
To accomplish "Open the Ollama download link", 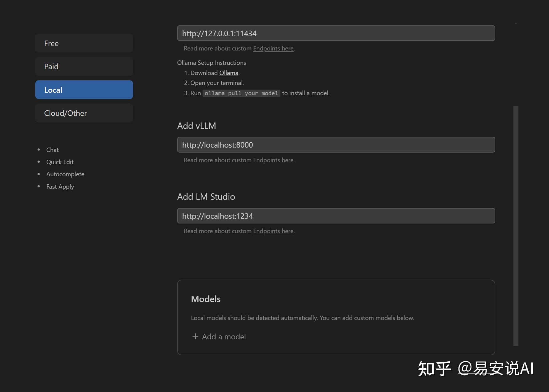I will tap(229, 73).
